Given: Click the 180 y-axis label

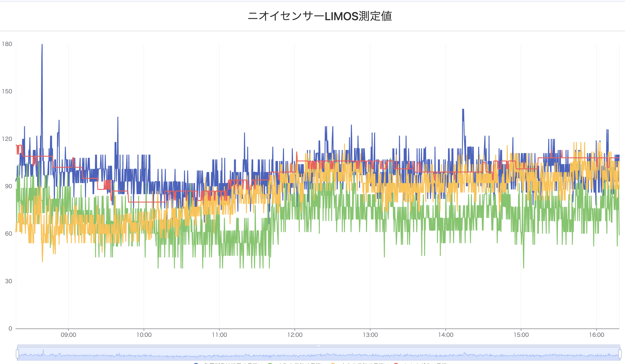Looking at the screenshot, I should (7, 44).
